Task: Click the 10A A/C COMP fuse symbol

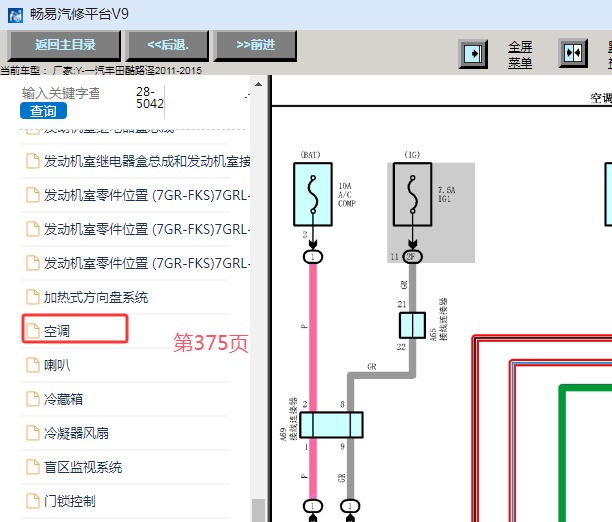Action: point(313,194)
